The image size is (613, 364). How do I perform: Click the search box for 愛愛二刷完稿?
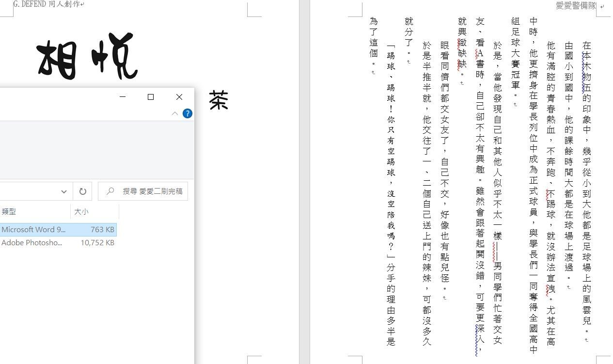pyautogui.click(x=143, y=191)
